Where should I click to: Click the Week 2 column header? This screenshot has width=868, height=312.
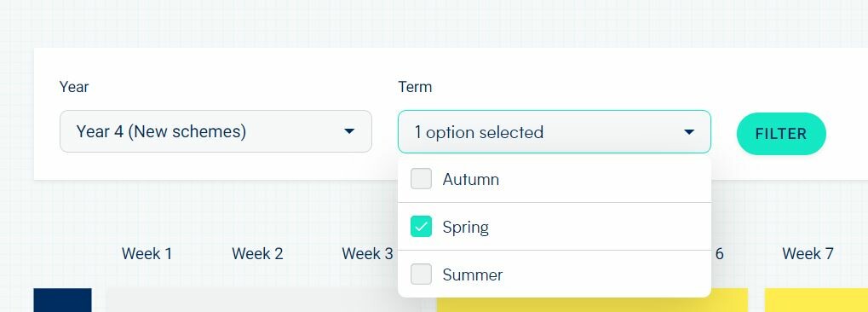(x=257, y=254)
